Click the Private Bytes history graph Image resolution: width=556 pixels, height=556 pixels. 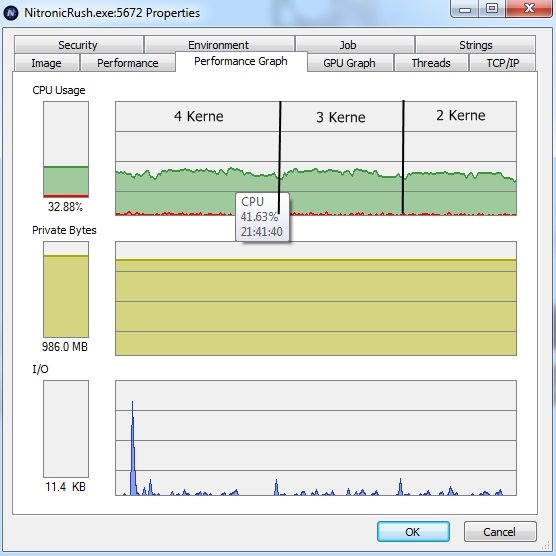coord(316,298)
